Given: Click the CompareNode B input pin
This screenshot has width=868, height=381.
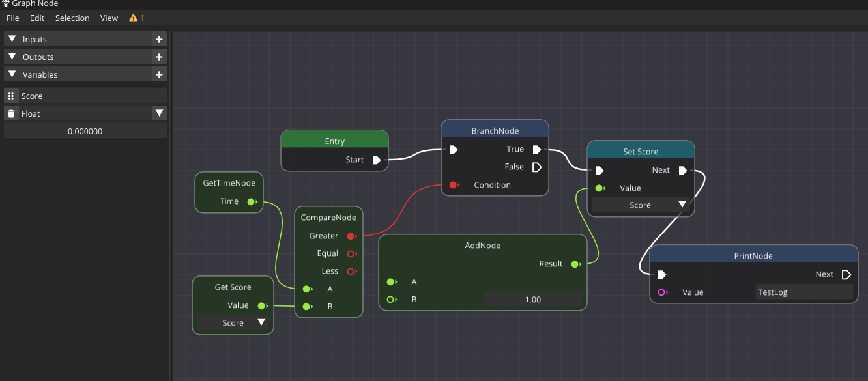Looking at the screenshot, I should point(307,307).
